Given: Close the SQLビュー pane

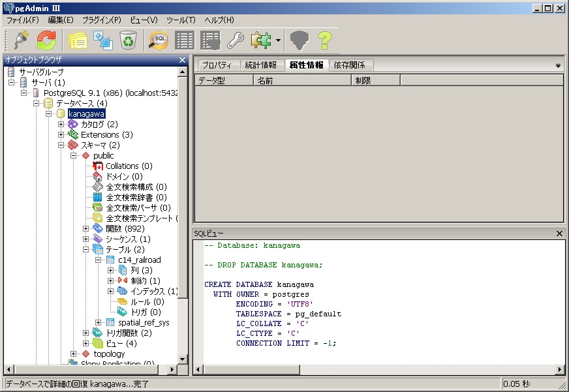Looking at the screenshot, I should point(559,234).
